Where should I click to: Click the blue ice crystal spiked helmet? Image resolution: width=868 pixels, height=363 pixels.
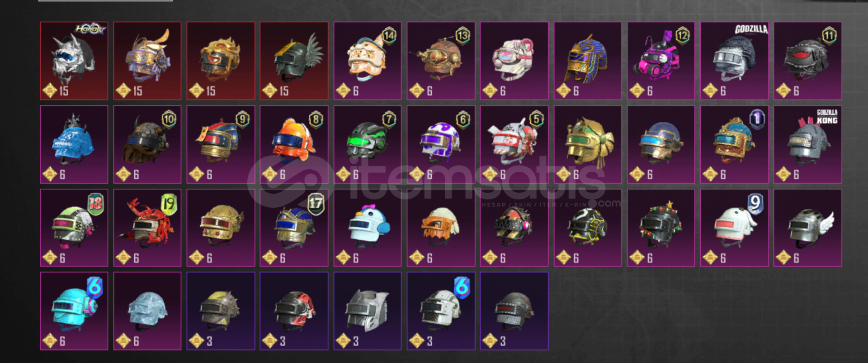click(x=74, y=144)
